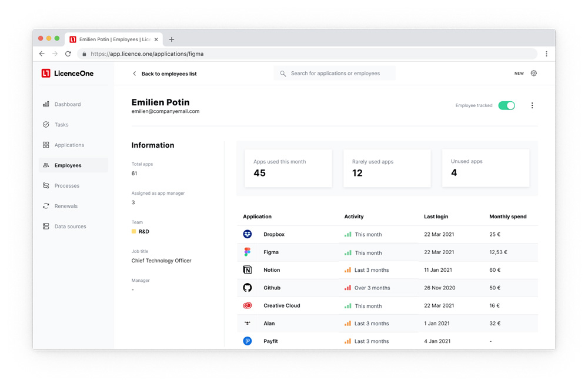This screenshot has height=386, width=588.
Task: Click Back to employees list link
Action: (x=169, y=74)
